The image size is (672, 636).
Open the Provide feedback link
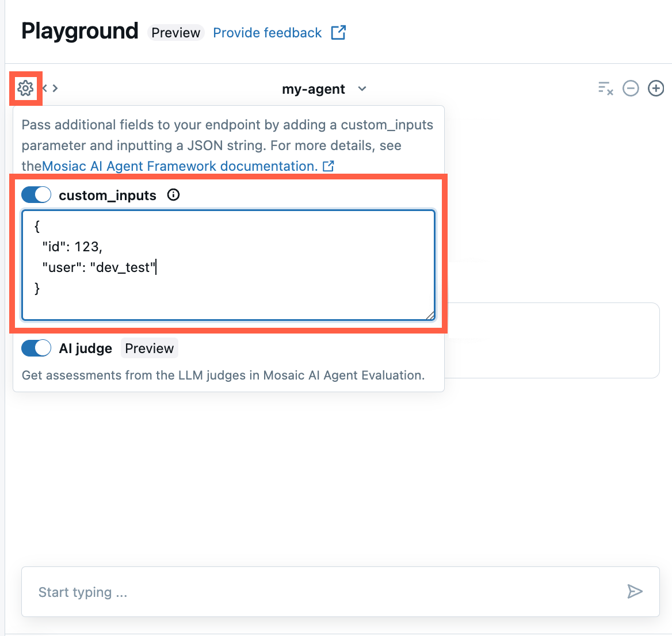point(267,33)
